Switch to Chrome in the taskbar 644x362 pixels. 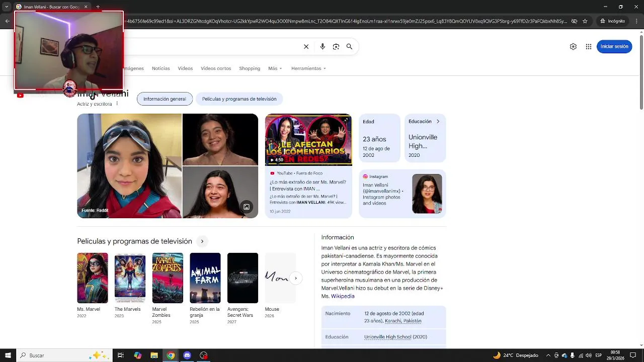click(171, 355)
